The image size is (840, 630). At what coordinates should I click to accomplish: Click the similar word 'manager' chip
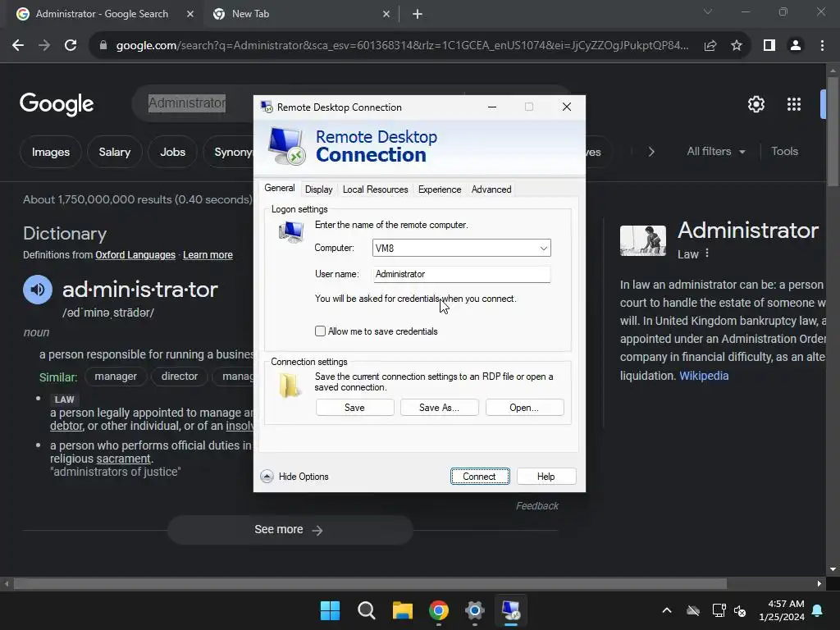(x=116, y=377)
